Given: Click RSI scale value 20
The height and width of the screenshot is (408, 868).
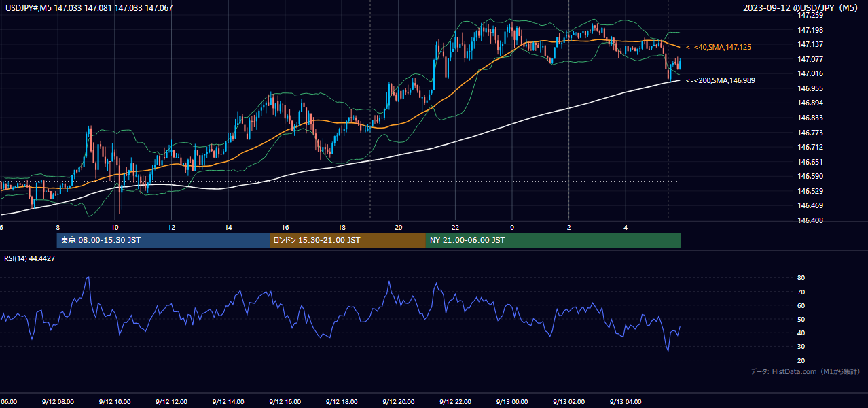Looking at the screenshot, I should click(x=801, y=360).
